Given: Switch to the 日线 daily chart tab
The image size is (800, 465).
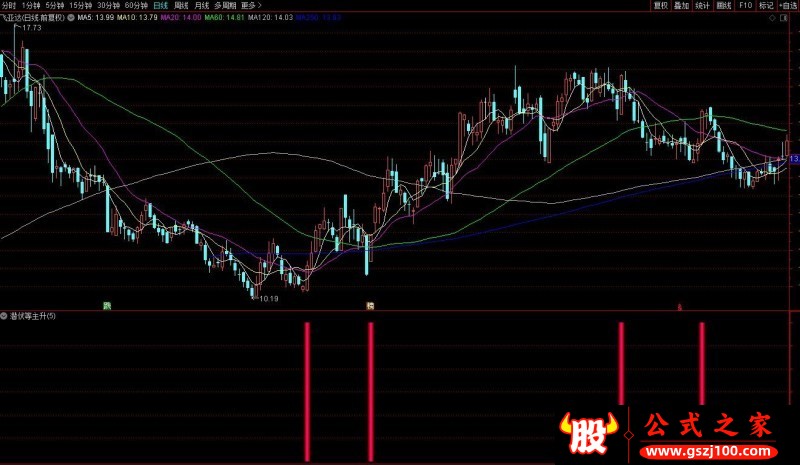Looking at the screenshot, I should (161, 6).
